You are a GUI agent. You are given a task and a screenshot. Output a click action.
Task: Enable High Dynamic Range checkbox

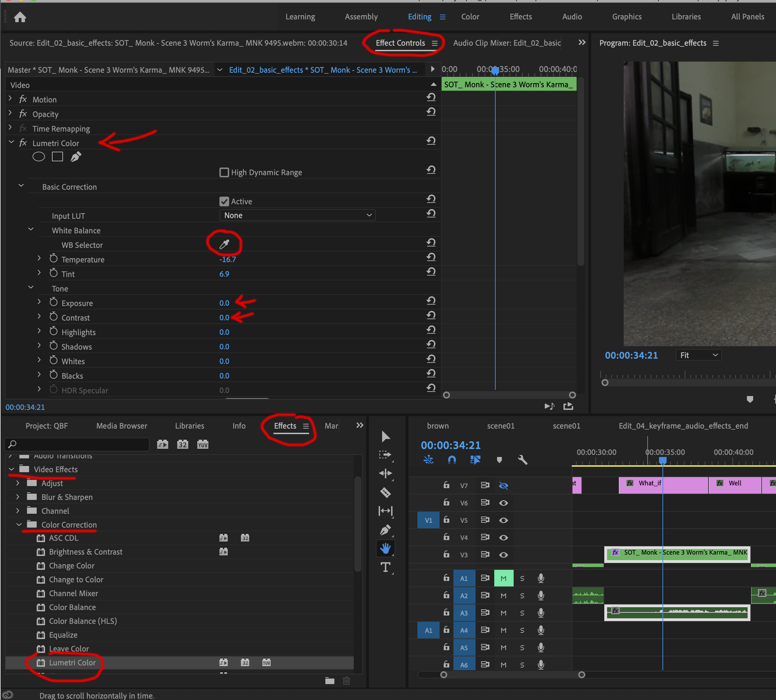coord(224,172)
